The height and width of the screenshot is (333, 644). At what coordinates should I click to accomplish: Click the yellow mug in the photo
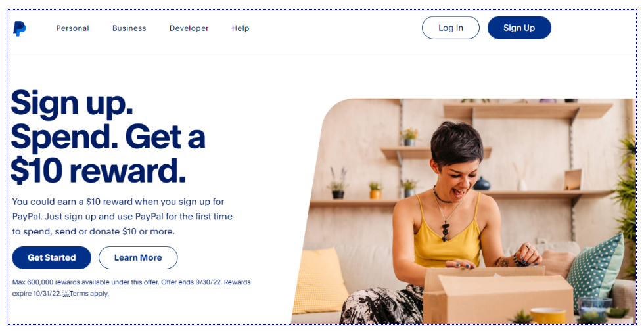click(548, 316)
